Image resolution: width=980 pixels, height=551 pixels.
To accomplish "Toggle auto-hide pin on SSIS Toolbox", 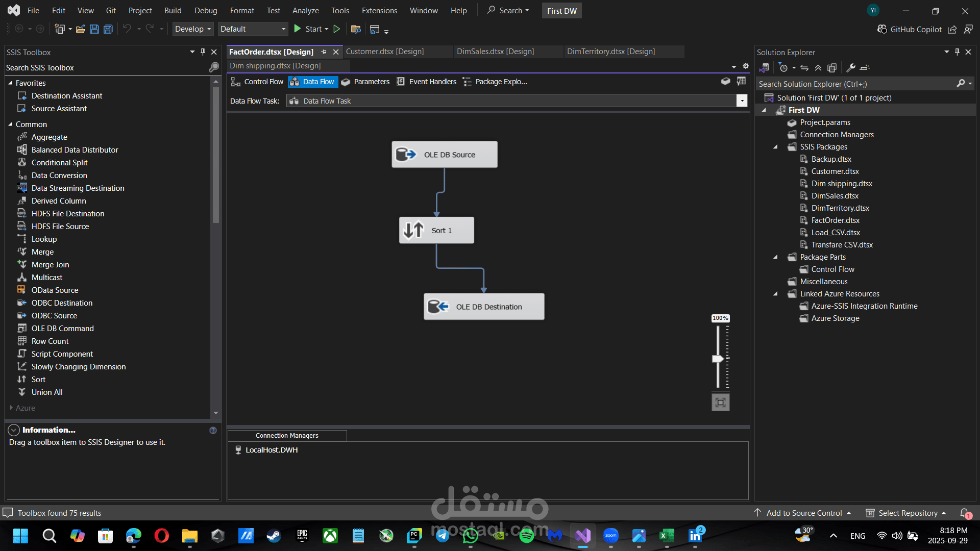I will click(203, 52).
